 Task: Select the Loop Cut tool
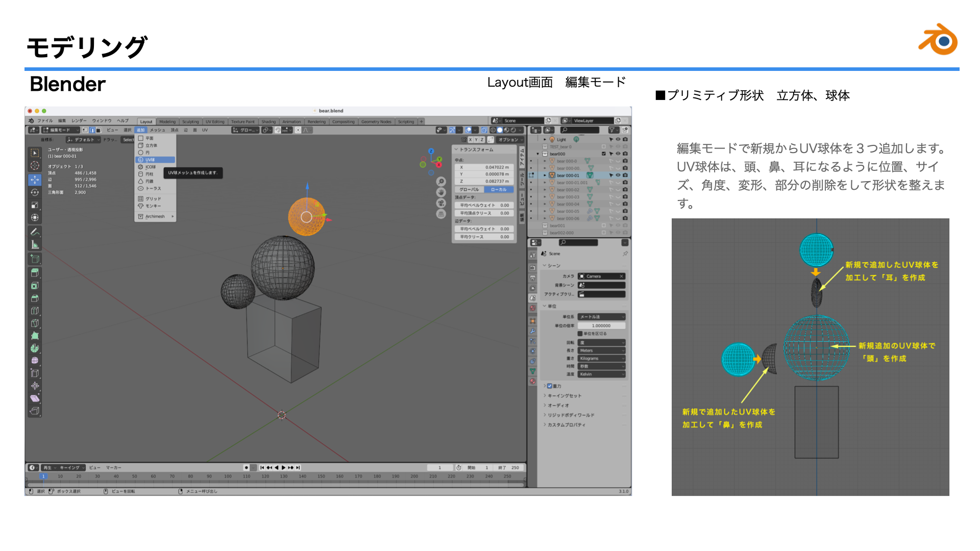(35, 311)
